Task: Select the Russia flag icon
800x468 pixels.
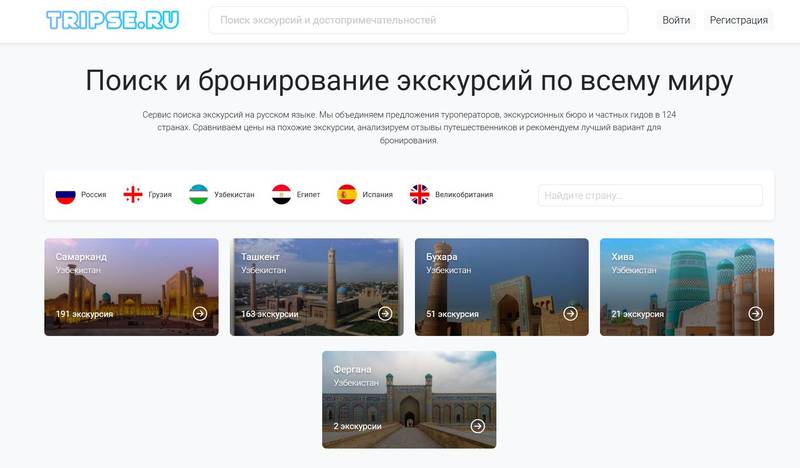Action: pos(66,195)
